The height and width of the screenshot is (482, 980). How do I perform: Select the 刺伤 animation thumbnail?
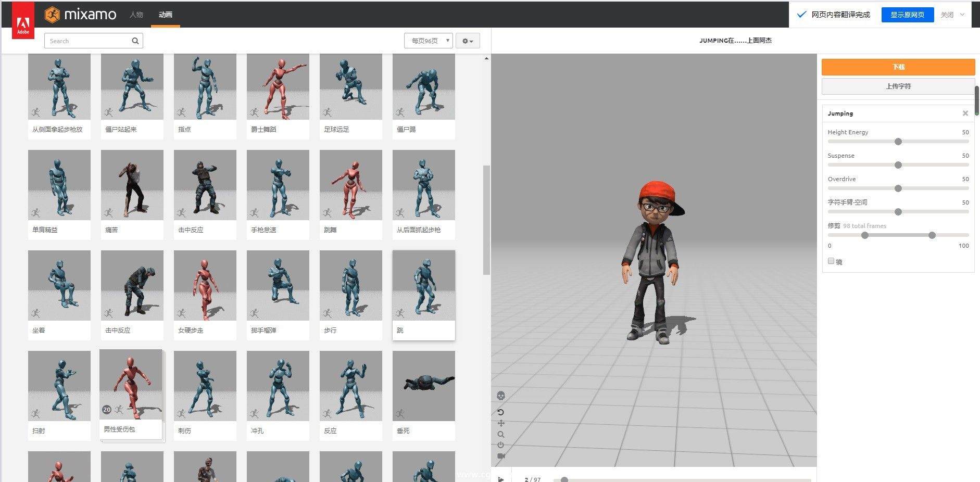tap(205, 386)
